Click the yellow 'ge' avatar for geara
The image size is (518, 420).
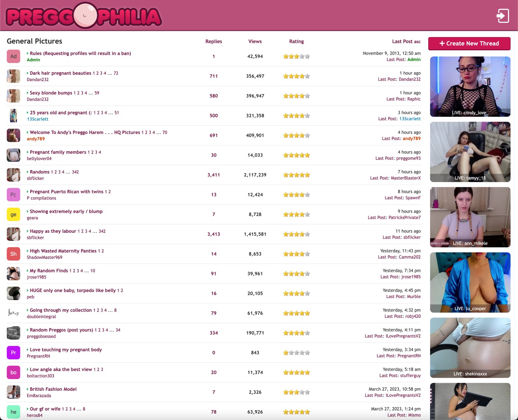(13, 214)
